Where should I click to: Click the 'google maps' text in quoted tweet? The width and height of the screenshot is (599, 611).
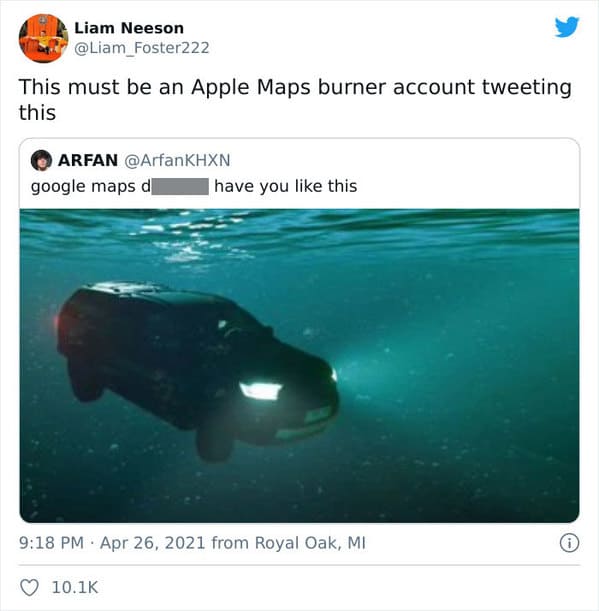pos(83,186)
